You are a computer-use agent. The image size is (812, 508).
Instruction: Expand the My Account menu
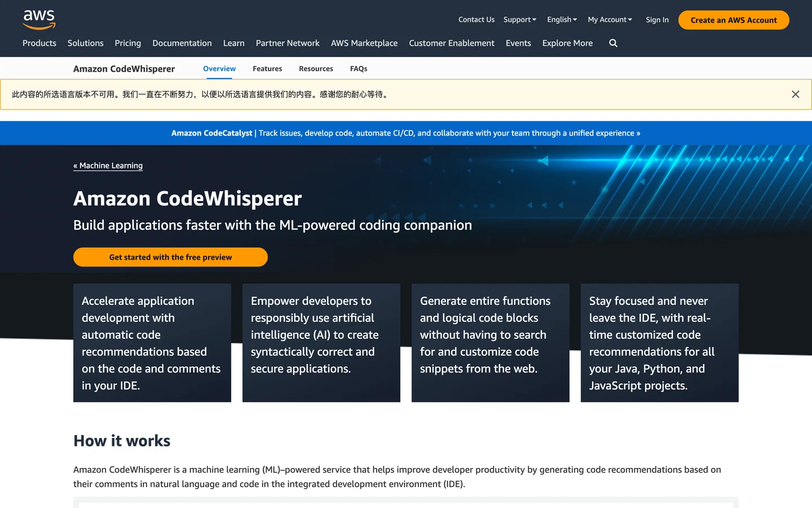coord(610,20)
